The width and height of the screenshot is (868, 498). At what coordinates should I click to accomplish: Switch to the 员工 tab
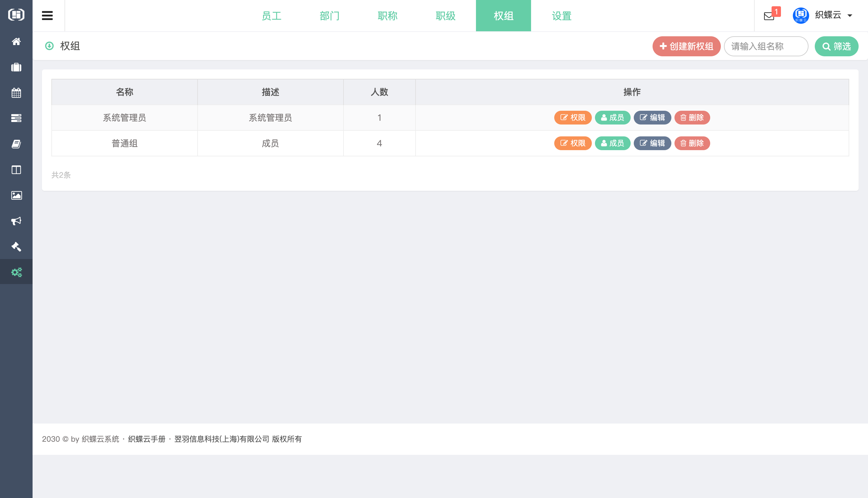pos(271,16)
